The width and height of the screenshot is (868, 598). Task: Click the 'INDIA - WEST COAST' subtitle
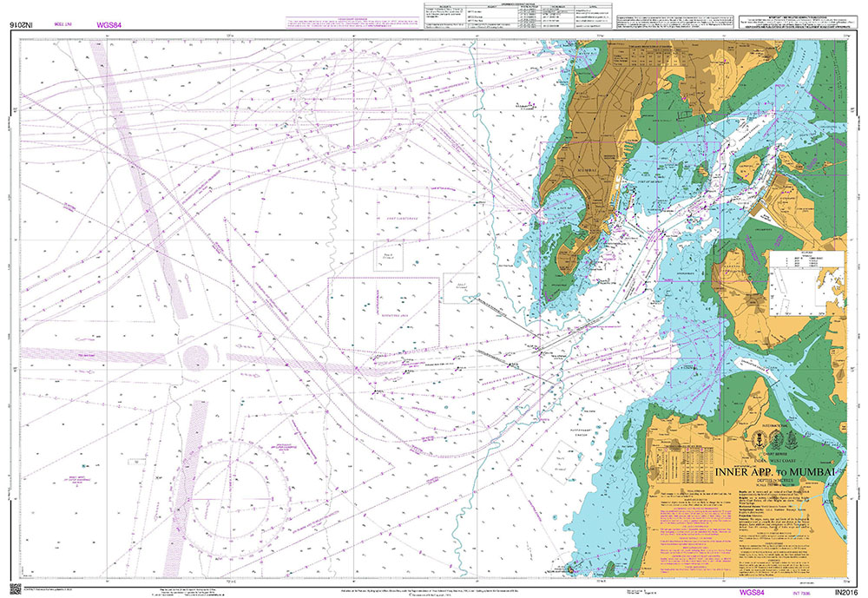pyautogui.click(x=774, y=461)
